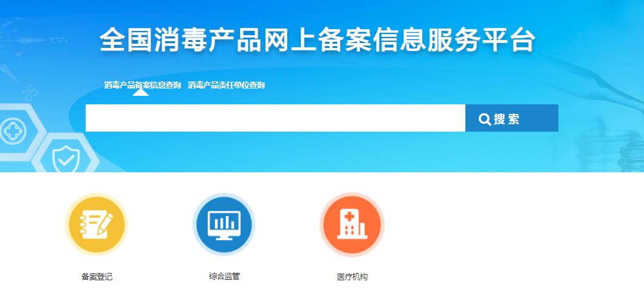Click the magnifying glass icon in the search button
This screenshot has height=293, width=644.
(485, 119)
